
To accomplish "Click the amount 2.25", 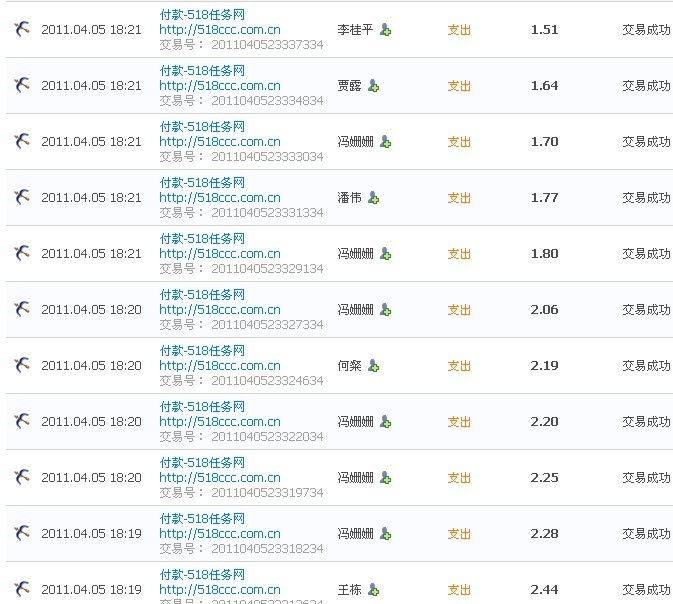I will [x=544, y=478].
